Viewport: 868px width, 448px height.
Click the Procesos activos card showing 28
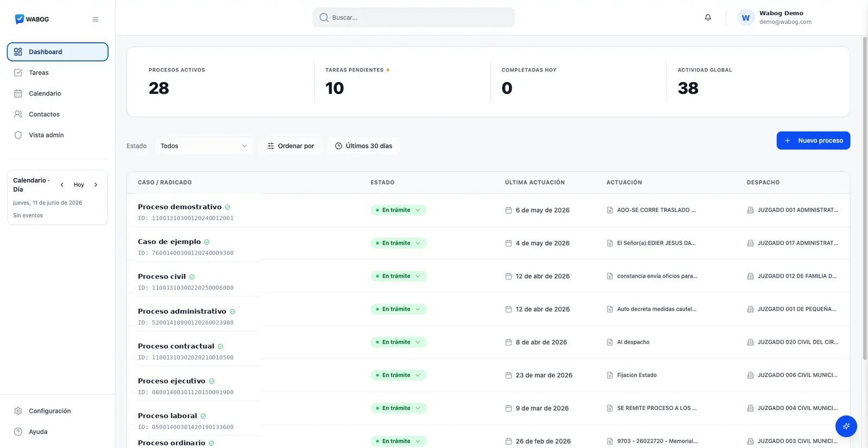pyautogui.click(x=226, y=81)
